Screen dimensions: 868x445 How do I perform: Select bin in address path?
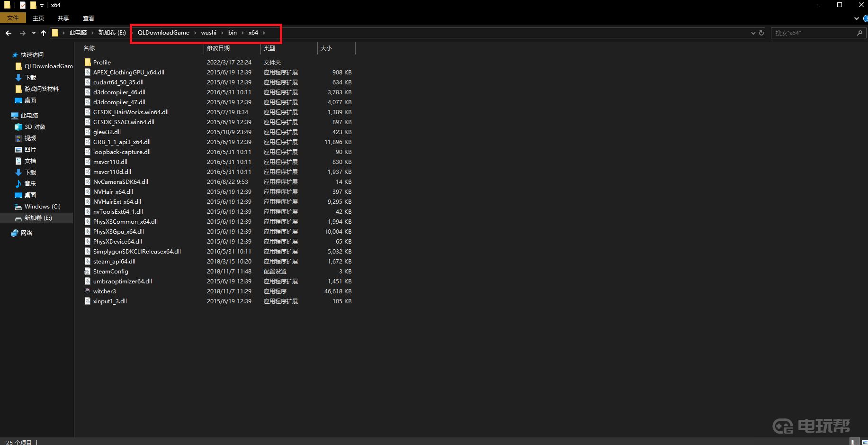tap(233, 33)
